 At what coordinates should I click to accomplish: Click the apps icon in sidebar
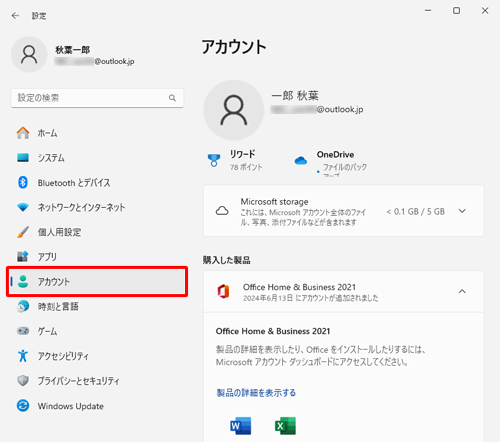(x=23, y=256)
